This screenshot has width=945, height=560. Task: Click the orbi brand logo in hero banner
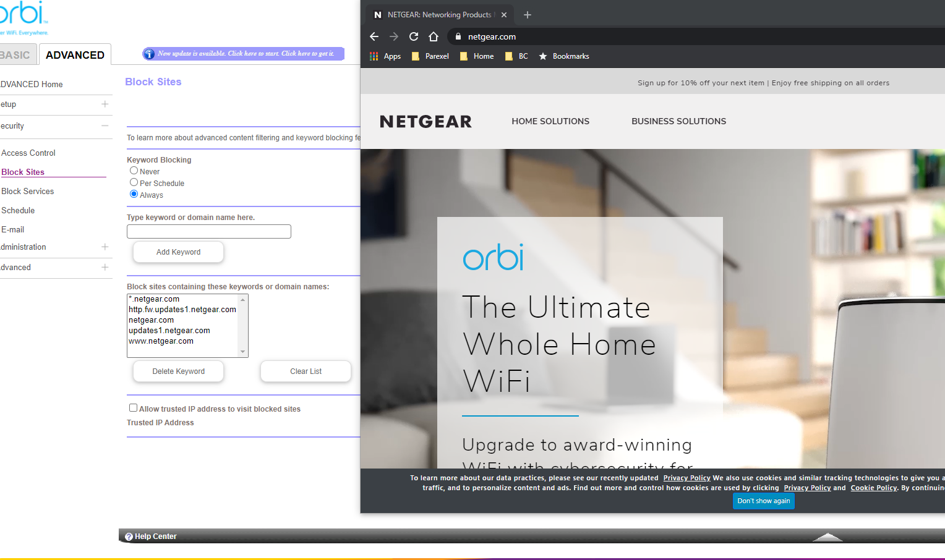[x=493, y=257]
